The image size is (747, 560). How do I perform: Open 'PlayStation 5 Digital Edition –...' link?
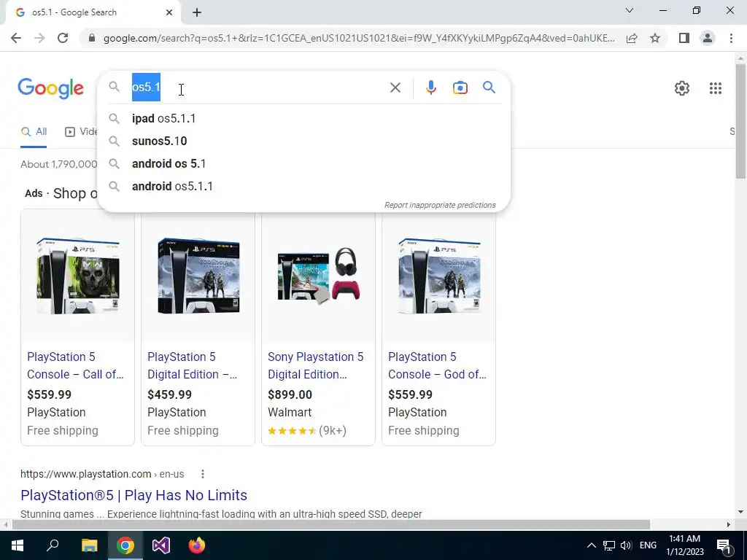(192, 365)
